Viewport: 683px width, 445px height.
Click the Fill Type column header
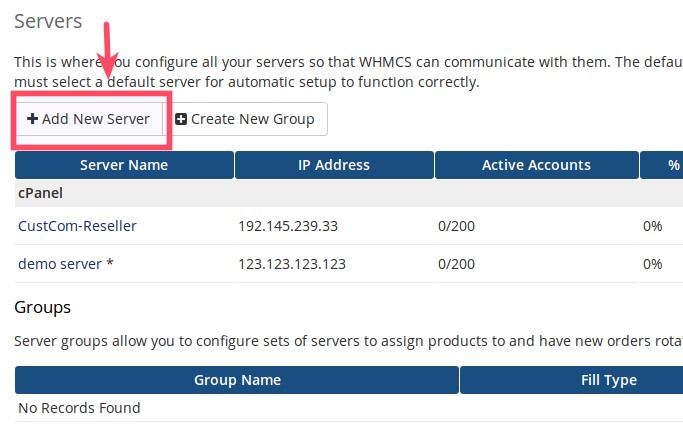[x=609, y=380]
